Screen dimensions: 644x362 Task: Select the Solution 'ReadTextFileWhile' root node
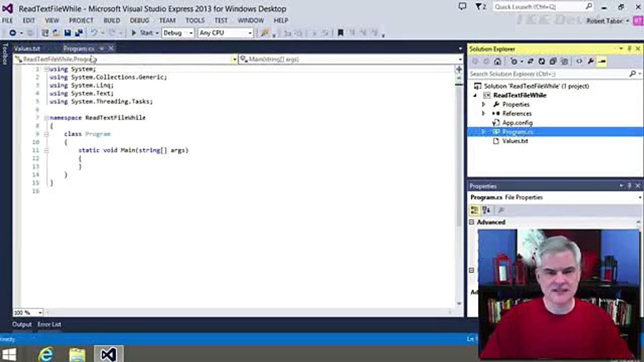(x=536, y=86)
